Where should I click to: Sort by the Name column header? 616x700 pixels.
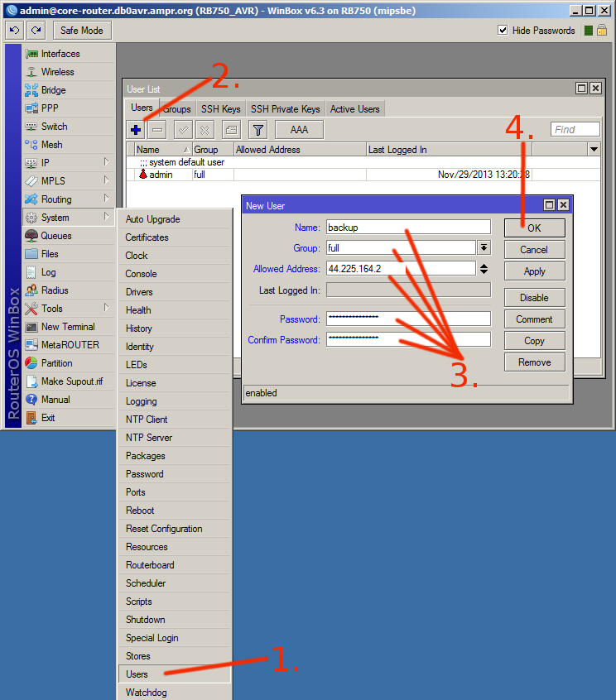(x=163, y=150)
